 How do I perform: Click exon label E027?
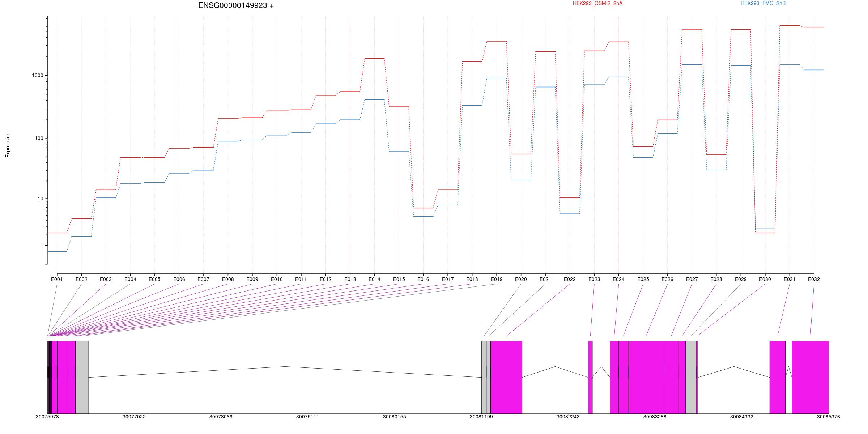(692, 279)
